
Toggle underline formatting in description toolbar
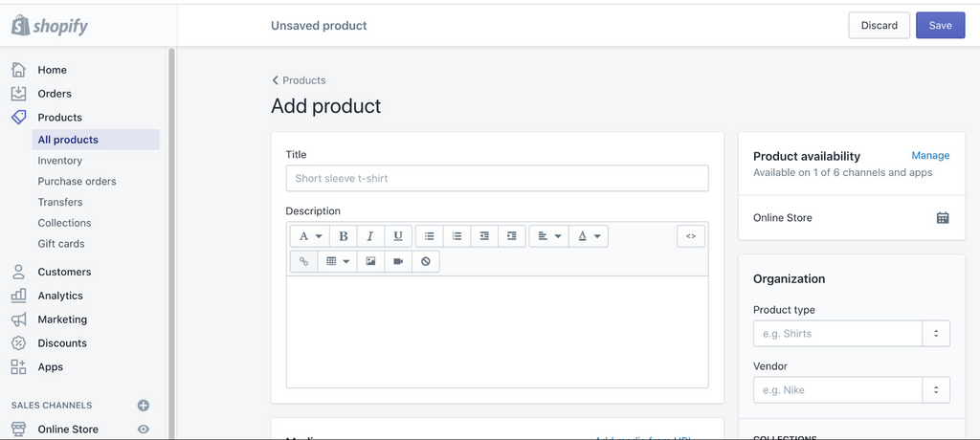coord(398,236)
